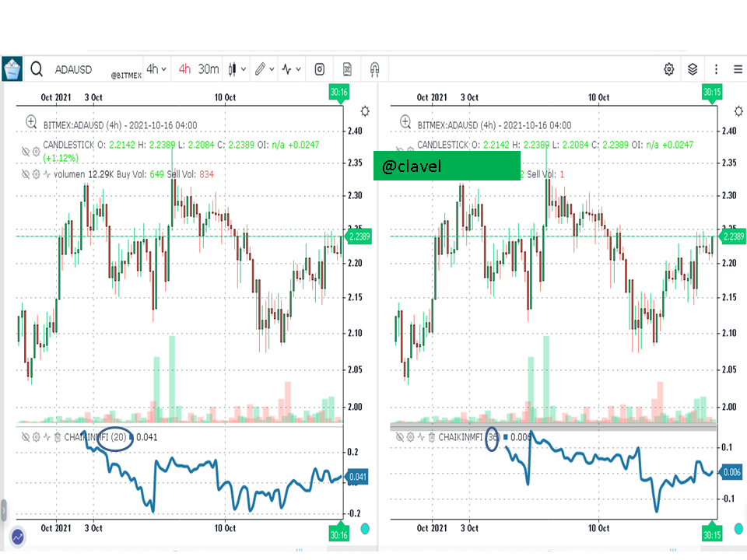The height and width of the screenshot is (560, 747).
Task: Click the 0.006 value tag on right indicator
Action: click(731, 472)
